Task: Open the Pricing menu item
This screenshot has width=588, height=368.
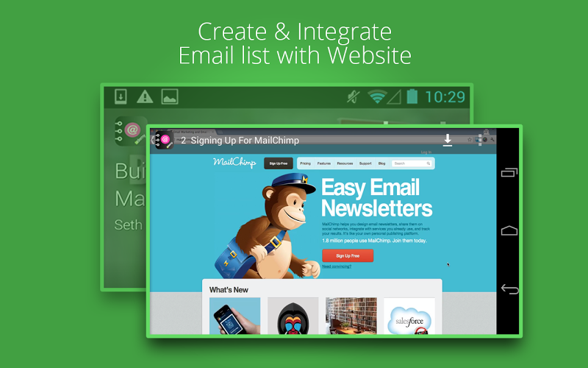Action: pos(305,163)
